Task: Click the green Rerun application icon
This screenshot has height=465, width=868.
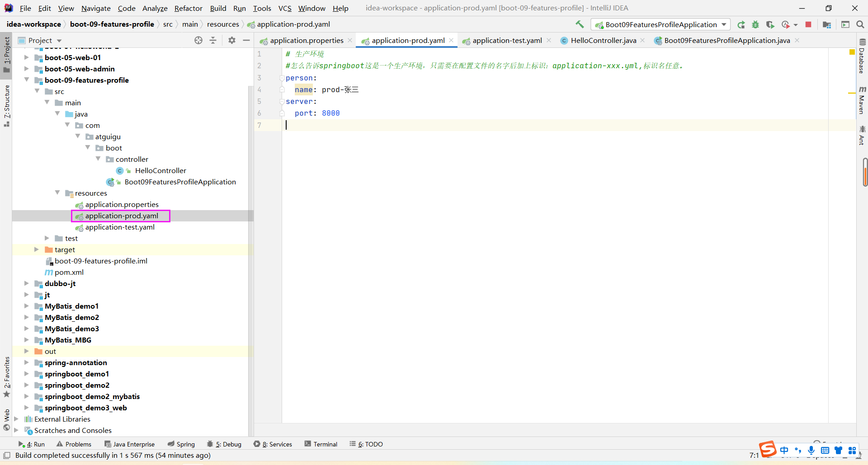Action: (741, 24)
